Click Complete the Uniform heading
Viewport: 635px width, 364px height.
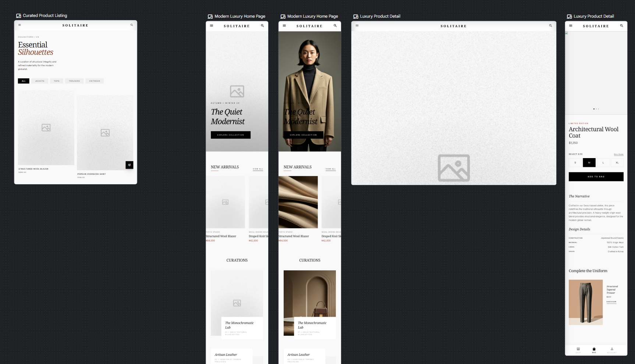(588, 271)
